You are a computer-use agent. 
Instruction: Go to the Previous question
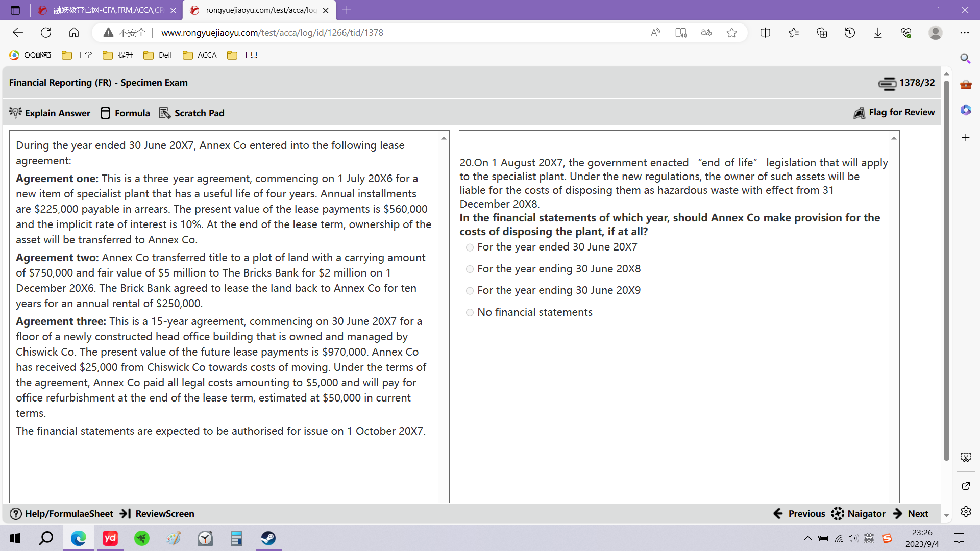coord(799,514)
